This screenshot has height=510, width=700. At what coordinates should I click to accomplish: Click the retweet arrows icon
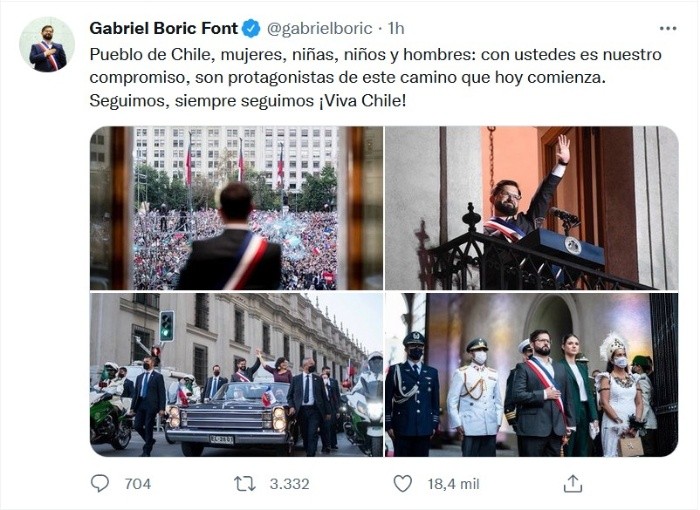(x=245, y=484)
